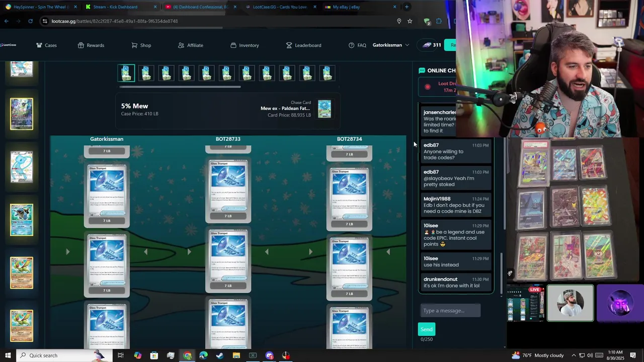This screenshot has height=362, width=644.
Task: Open the Rewards page
Action: click(91, 45)
